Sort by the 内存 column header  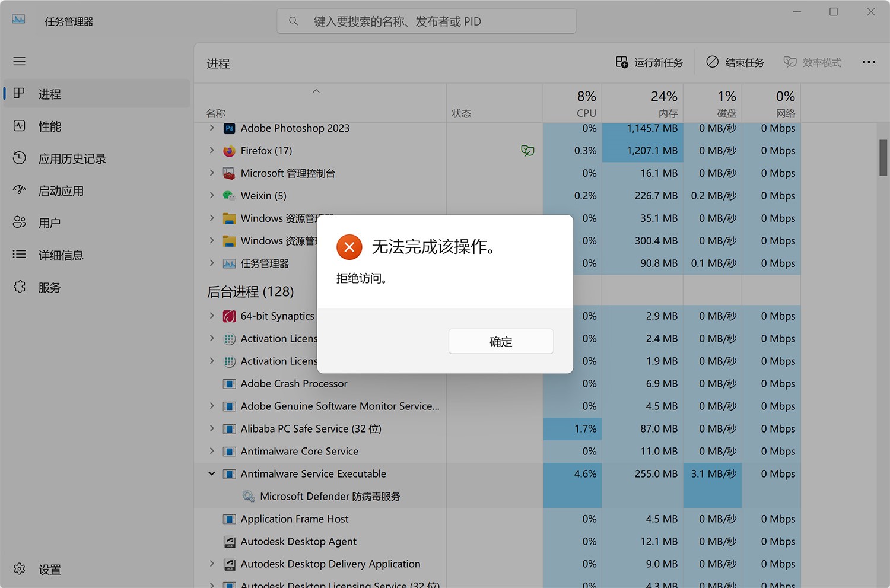click(643, 103)
